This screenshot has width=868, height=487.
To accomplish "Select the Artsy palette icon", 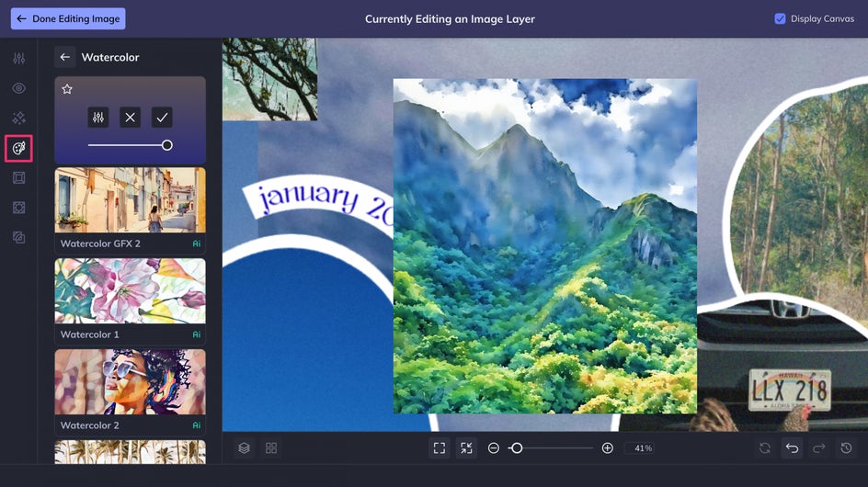I will tap(18, 148).
